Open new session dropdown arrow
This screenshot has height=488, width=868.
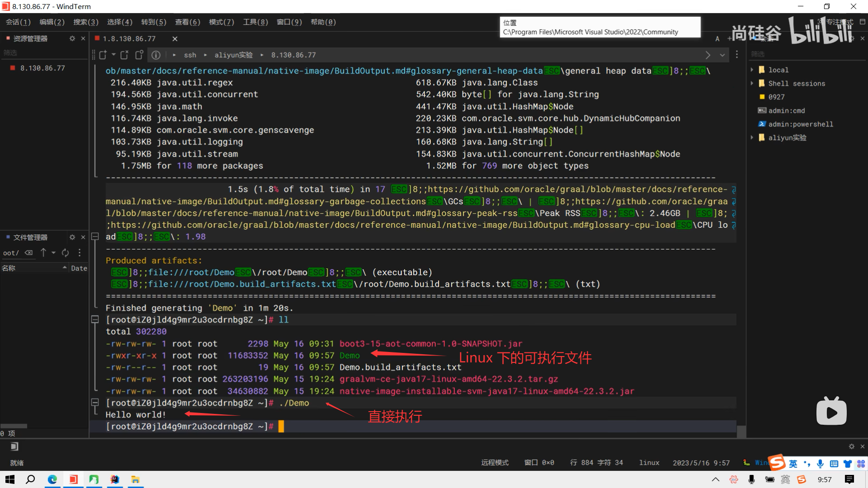tap(113, 55)
